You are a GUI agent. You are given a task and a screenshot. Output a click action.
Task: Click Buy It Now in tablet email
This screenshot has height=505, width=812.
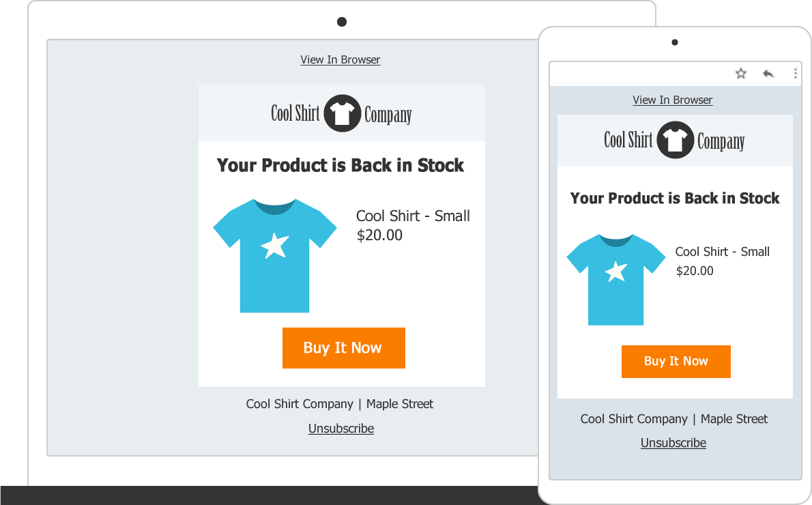pyautogui.click(x=676, y=362)
